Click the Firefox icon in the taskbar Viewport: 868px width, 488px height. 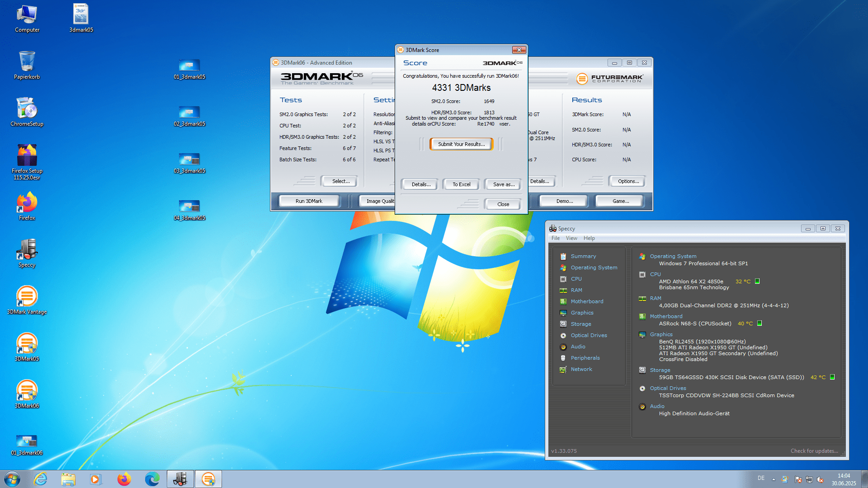click(x=124, y=479)
